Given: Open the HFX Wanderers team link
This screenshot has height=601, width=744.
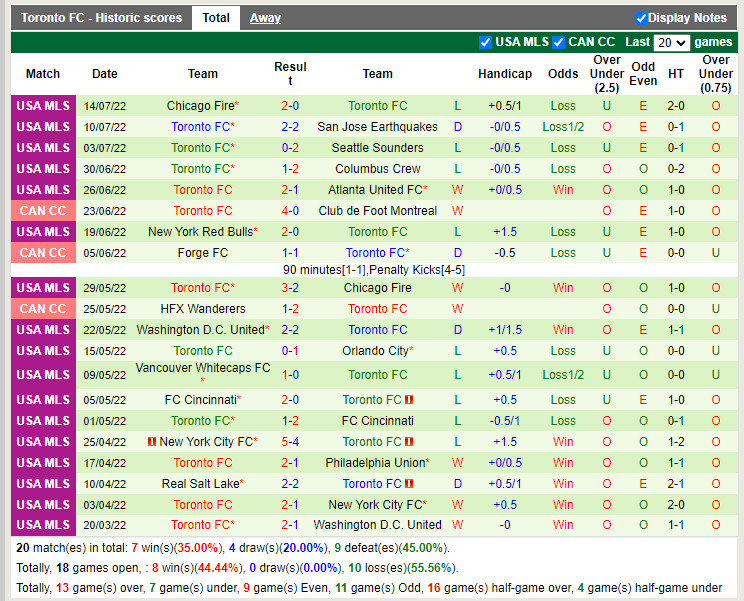Looking at the screenshot, I should coord(203,309).
